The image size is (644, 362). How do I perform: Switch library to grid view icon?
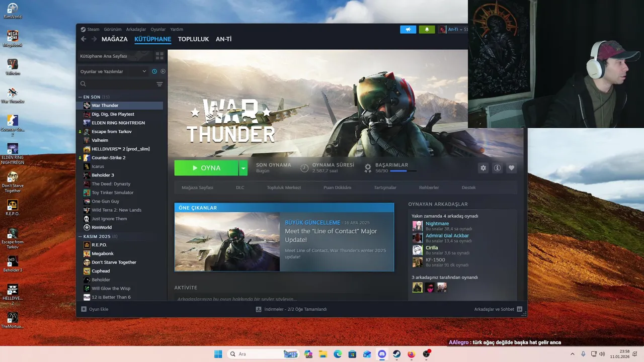tap(159, 56)
